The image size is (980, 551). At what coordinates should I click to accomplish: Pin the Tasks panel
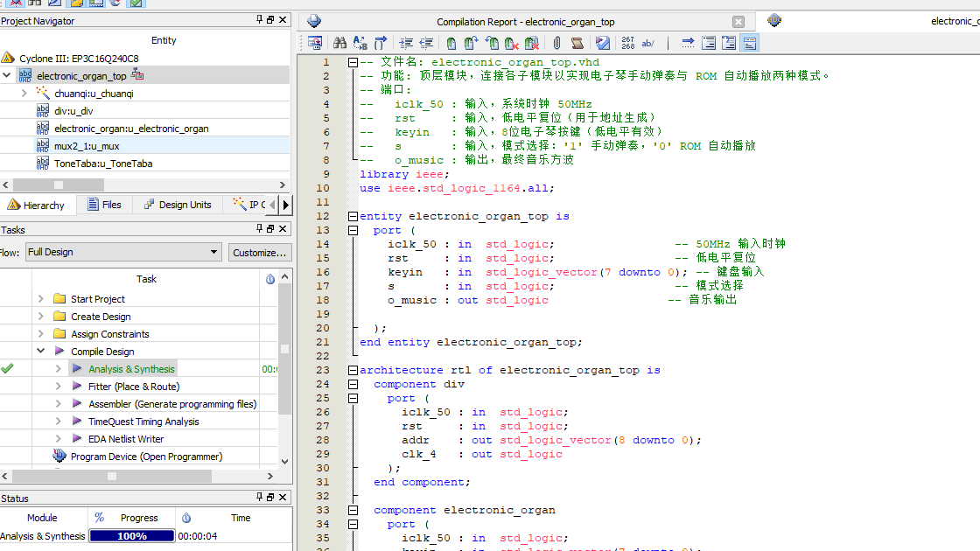coord(259,228)
